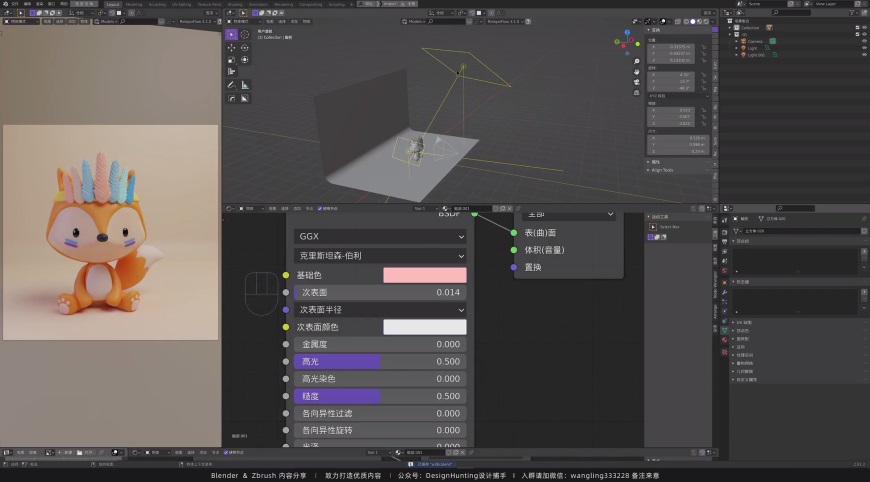Toggle X-ray mode in viewport header

678,22
